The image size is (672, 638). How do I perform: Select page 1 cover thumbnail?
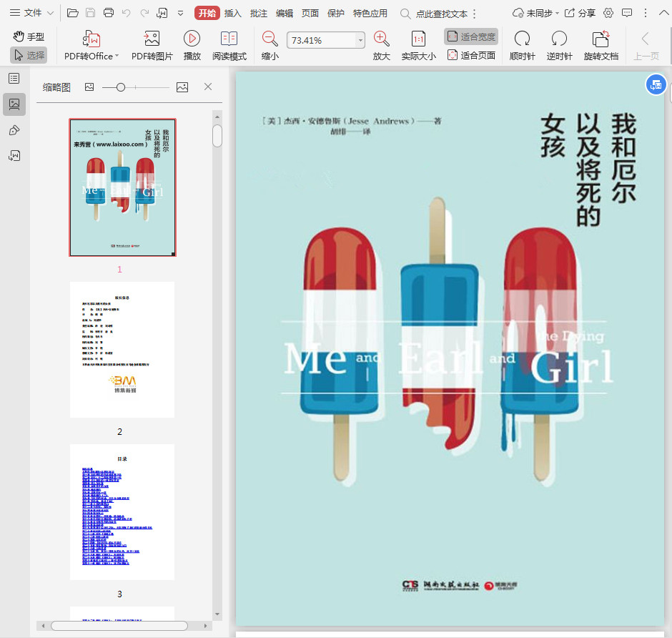pyautogui.click(x=122, y=187)
